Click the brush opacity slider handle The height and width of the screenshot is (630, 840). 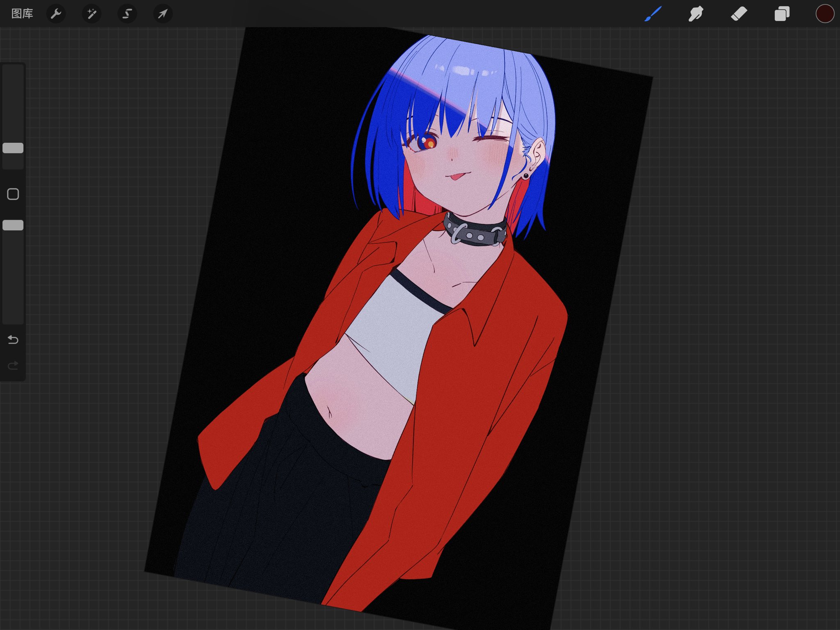13,225
